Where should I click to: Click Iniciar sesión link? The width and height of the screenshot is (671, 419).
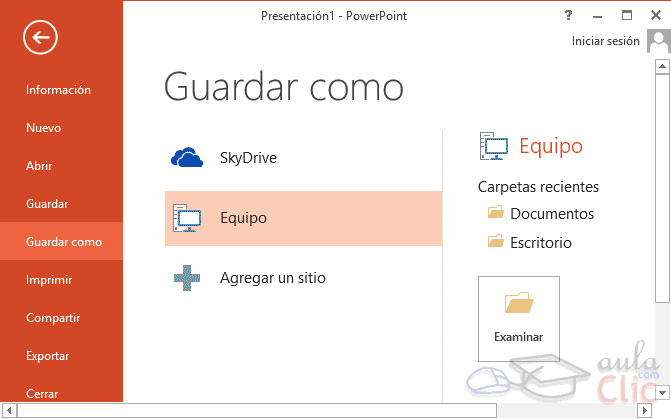coord(605,41)
